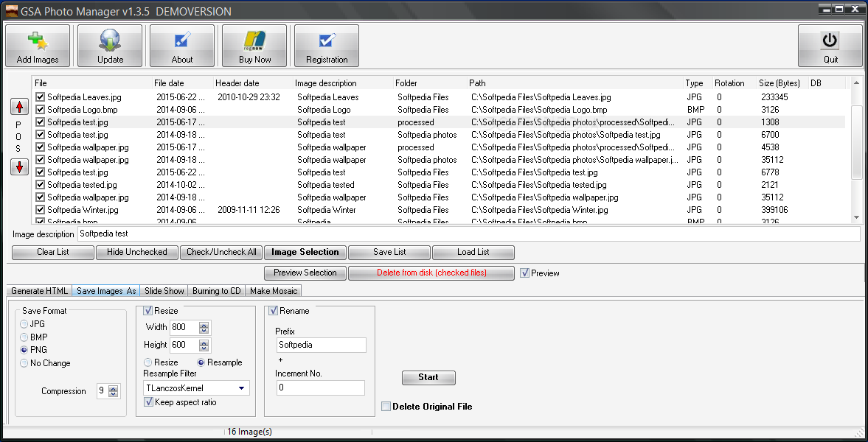Choose the Resize radio option
Viewport: 868px width, 442px height.
147,362
